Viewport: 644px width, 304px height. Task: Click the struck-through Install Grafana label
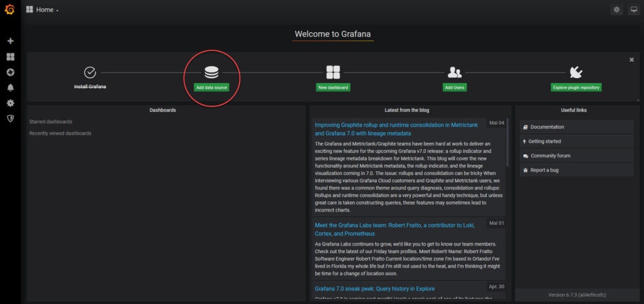90,87
